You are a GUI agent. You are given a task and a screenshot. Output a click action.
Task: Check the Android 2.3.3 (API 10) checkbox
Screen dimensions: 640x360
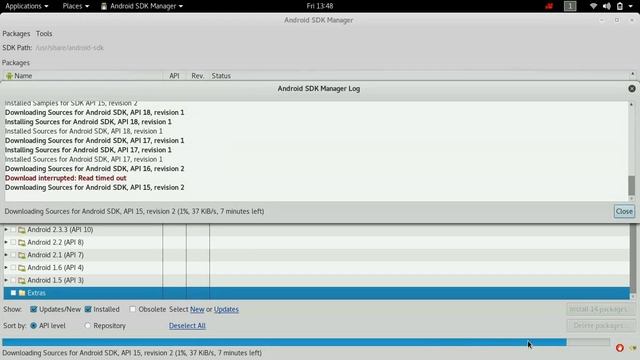coord(13,230)
